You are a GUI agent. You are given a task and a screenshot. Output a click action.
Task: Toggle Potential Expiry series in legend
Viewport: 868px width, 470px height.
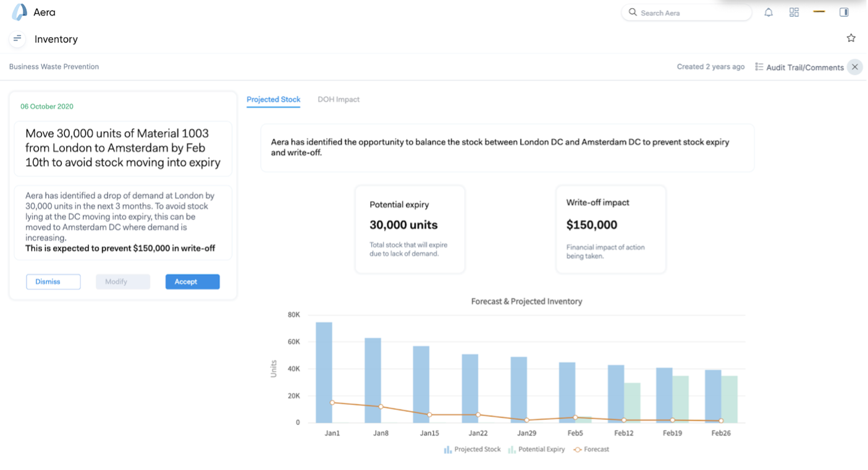[536, 450]
